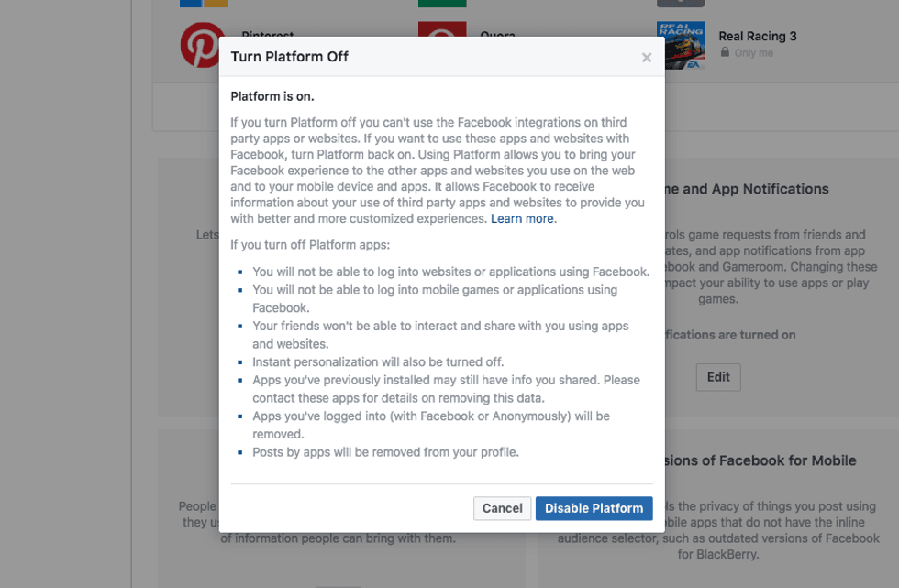The height and width of the screenshot is (588, 899).
Task: Select the Real Racing 3 app name
Action: [758, 37]
